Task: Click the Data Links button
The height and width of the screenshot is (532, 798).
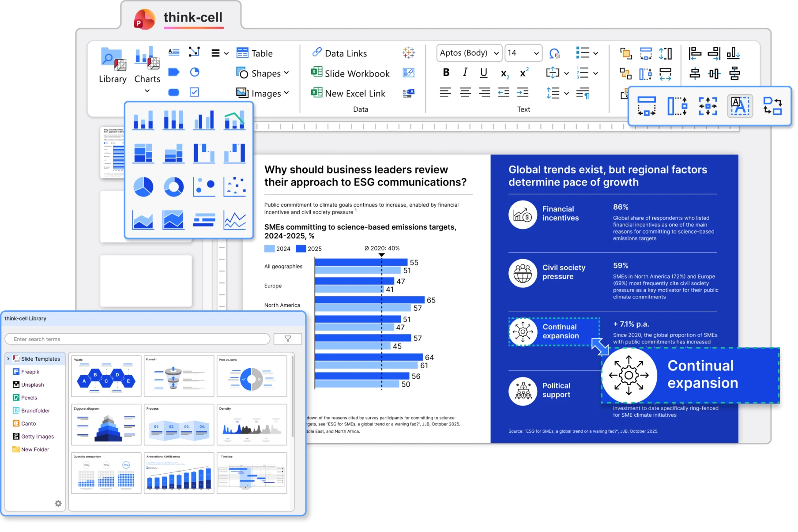Action: (339, 53)
